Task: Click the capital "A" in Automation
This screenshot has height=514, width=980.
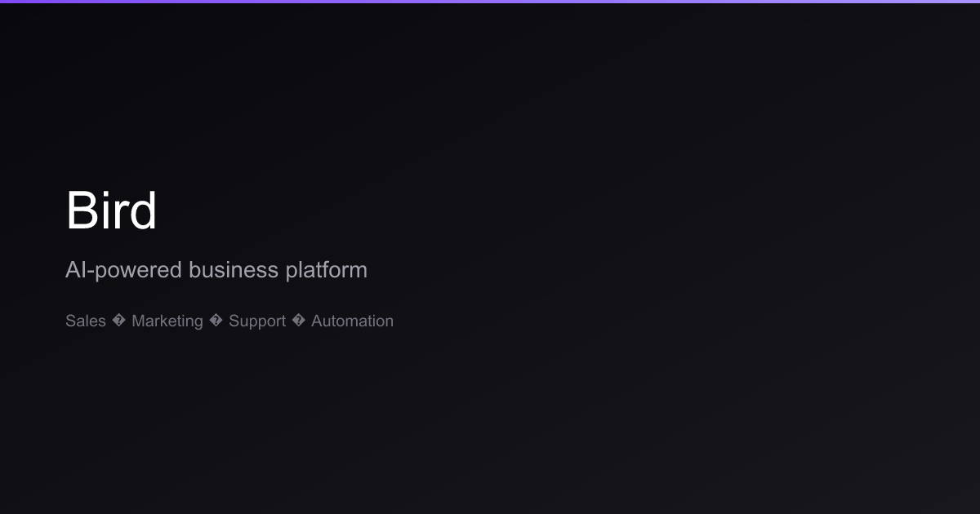Action: pyautogui.click(x=317, y=321)
